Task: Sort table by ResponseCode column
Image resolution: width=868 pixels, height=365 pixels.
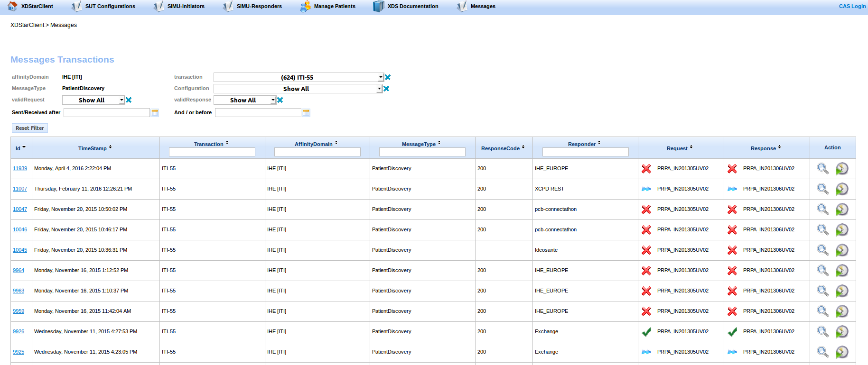Action: tap(503, 148)
